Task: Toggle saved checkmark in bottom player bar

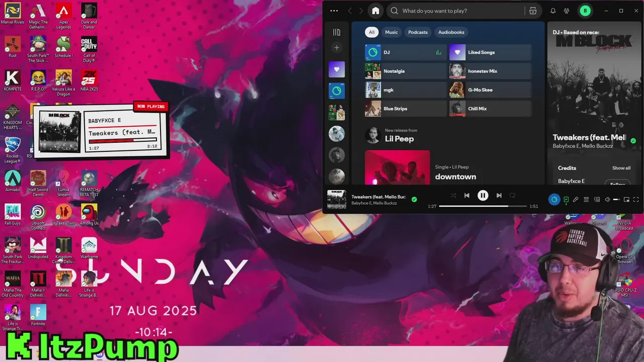Action: coord(414,199)
